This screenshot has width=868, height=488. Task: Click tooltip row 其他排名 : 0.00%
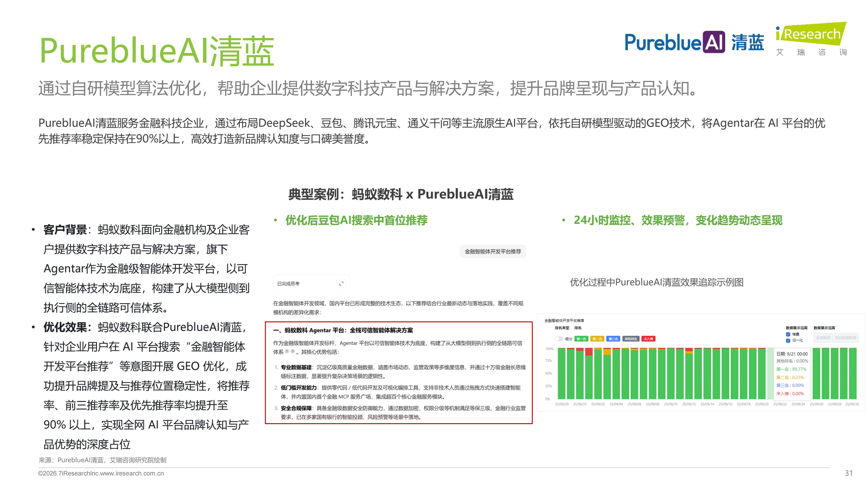[x=792, y=361]
